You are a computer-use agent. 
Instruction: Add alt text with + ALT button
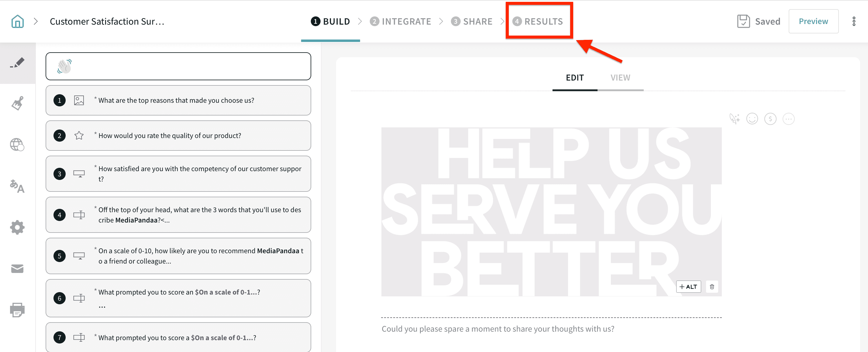point(688,287)
